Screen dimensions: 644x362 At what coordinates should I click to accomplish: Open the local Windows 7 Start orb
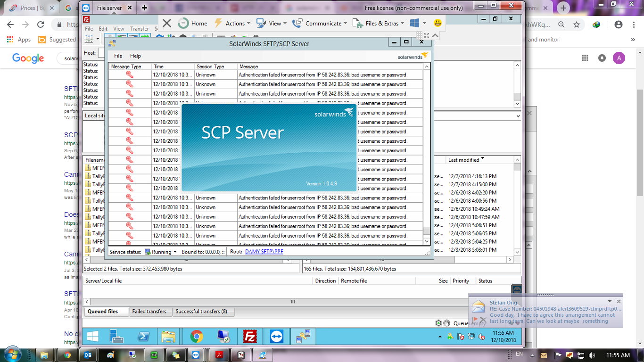tap(12, 354)
